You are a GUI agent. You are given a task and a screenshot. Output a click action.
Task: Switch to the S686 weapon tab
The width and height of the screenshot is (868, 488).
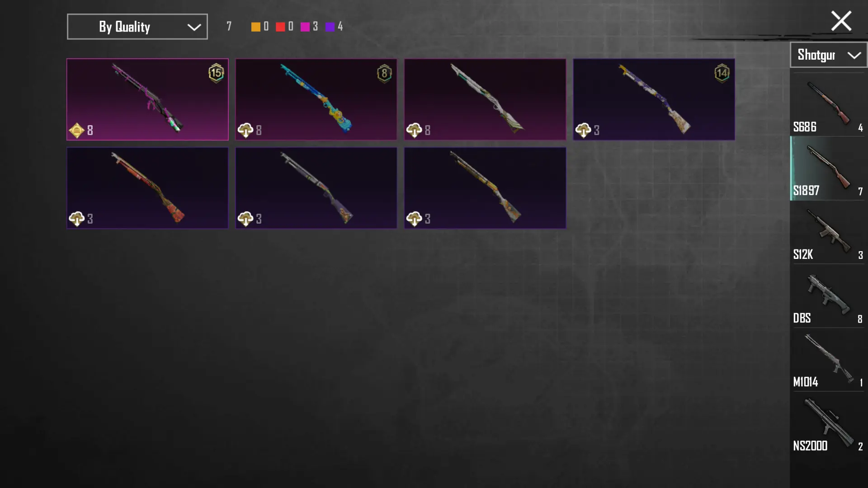[828, 105]
